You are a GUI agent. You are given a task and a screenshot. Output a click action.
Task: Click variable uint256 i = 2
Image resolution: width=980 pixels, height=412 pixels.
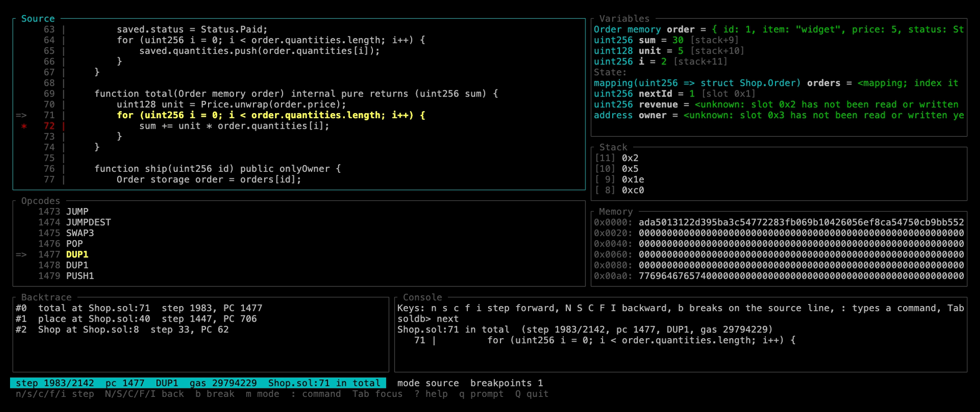point(660,62)
